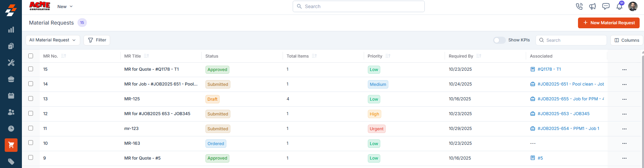Expand the New dropdown menu

[x=65, y=6]
